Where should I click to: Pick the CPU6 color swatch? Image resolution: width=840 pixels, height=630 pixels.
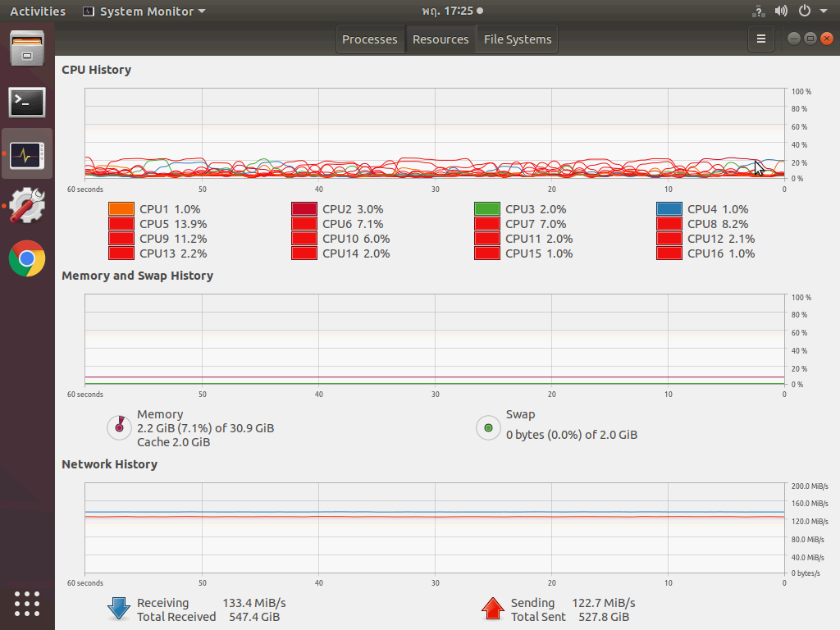tap(304, 224)
